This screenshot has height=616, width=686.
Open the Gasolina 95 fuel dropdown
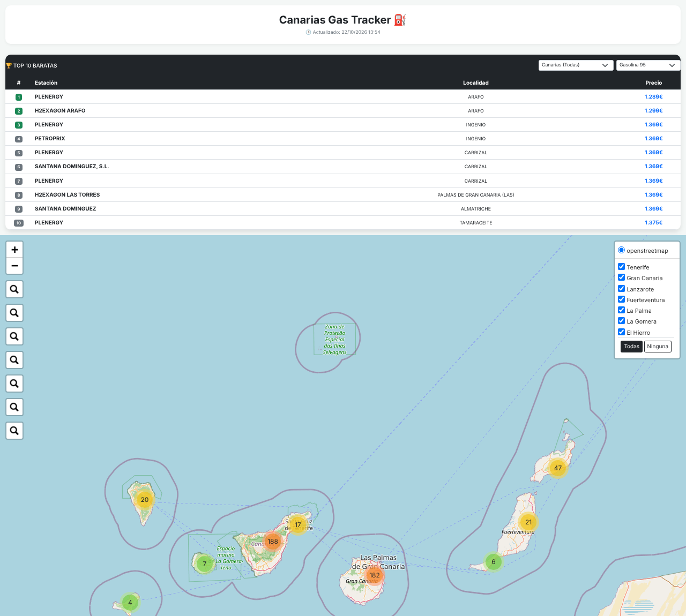coord(648,65)
